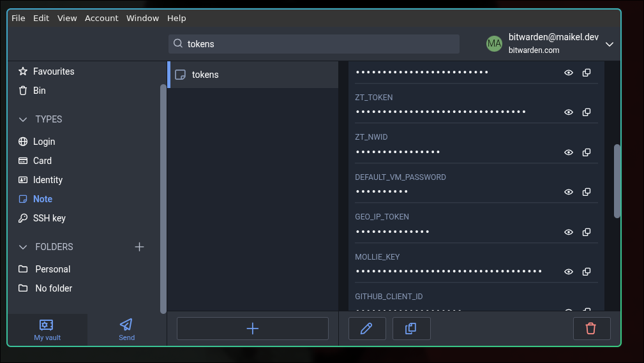
Task: Add new vault item
Action: [252, 329]
